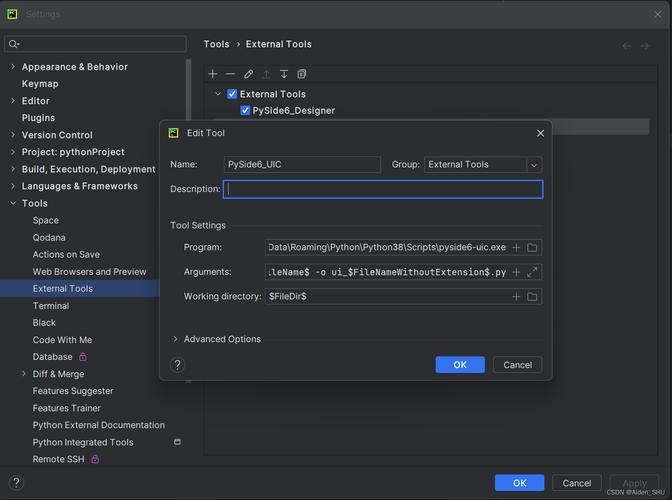Expand the Arguments field with the expand icon

(x=532, y=272)
